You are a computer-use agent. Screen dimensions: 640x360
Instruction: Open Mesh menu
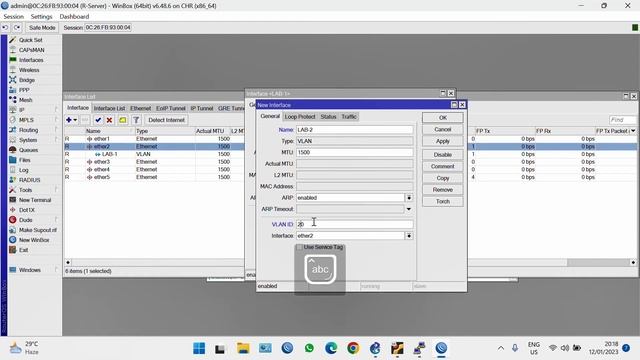(x=25, y=100)
